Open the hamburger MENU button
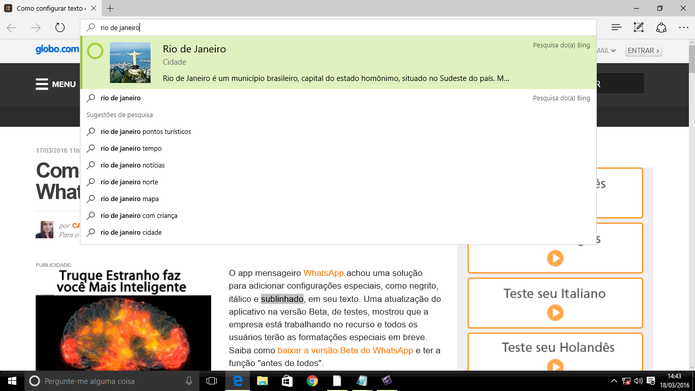The height and width of the screenshot is (391, 695). pyautogui.click(x=56, y=84)
